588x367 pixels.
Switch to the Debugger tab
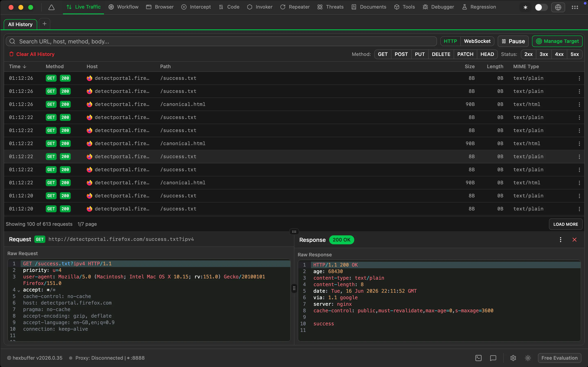[438, 7]
